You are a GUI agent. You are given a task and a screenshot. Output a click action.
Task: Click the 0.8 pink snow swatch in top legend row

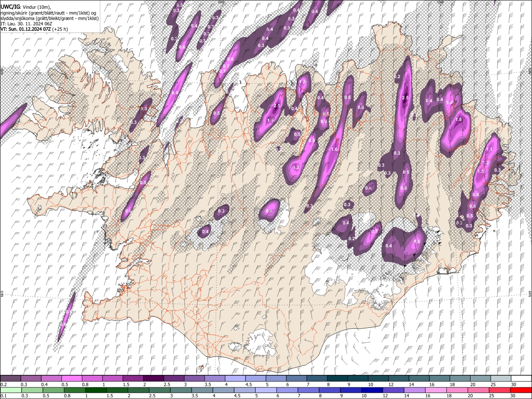click(x=92, y=379)
